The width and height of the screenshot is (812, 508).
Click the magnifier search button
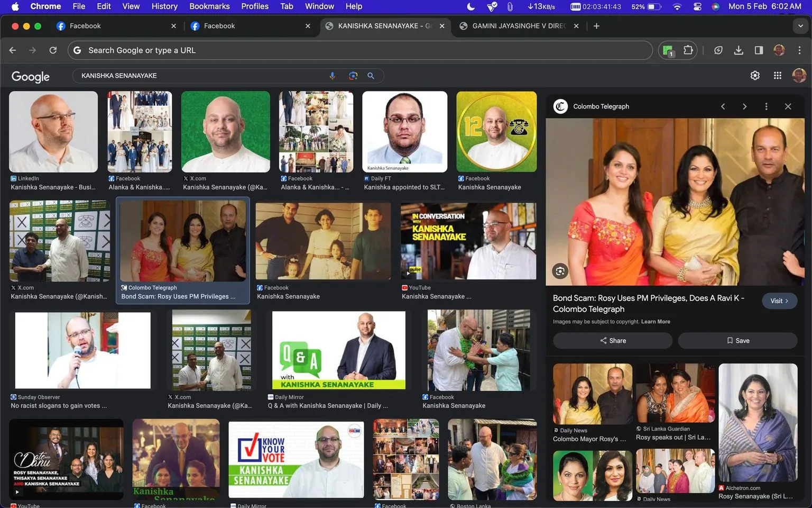371,76
